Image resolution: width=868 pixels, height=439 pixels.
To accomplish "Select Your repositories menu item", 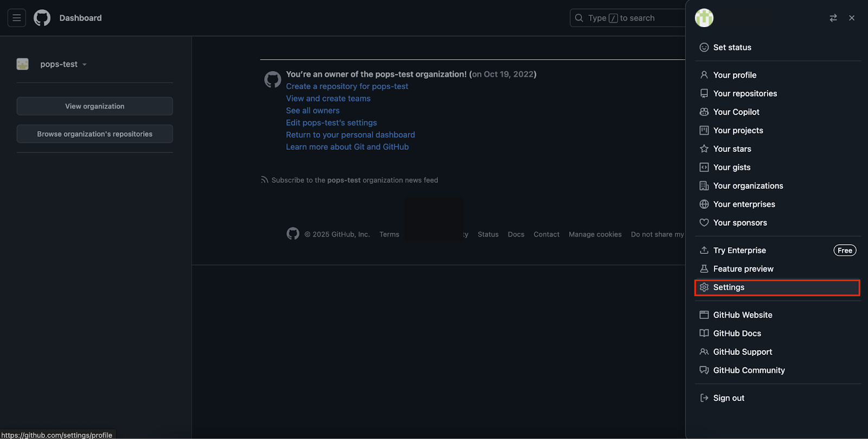I will click(777, 93).
